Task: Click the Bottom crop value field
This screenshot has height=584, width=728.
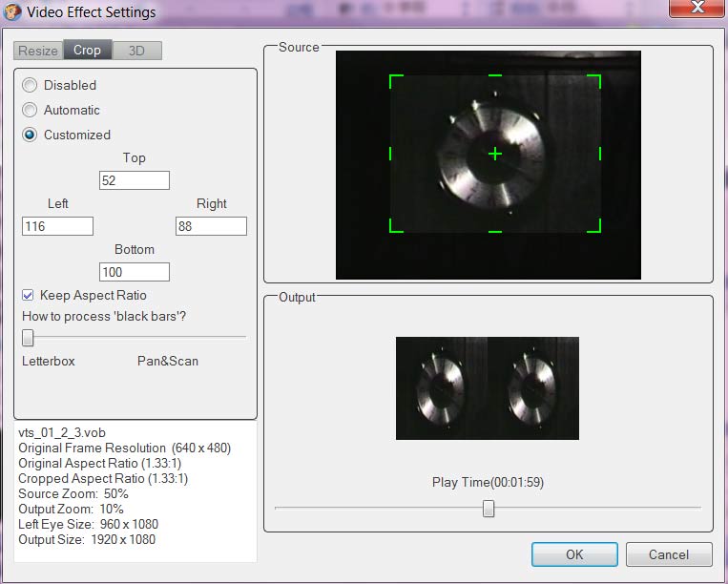Action: pos(135,272)
